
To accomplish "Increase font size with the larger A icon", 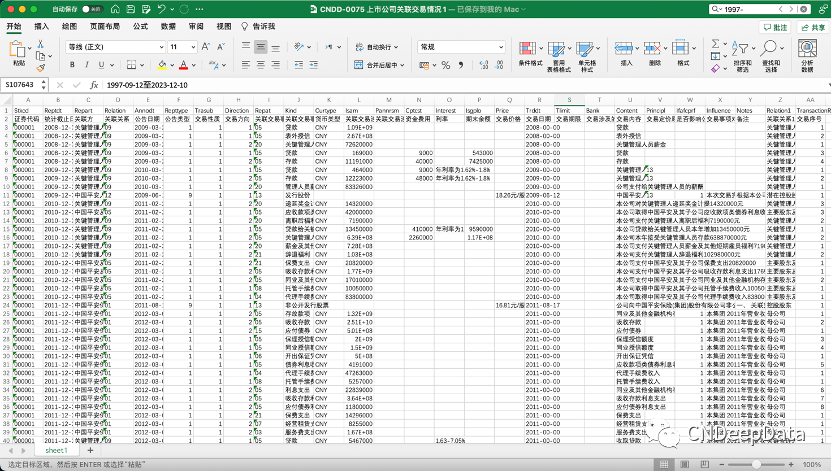I will click(206, 47).
